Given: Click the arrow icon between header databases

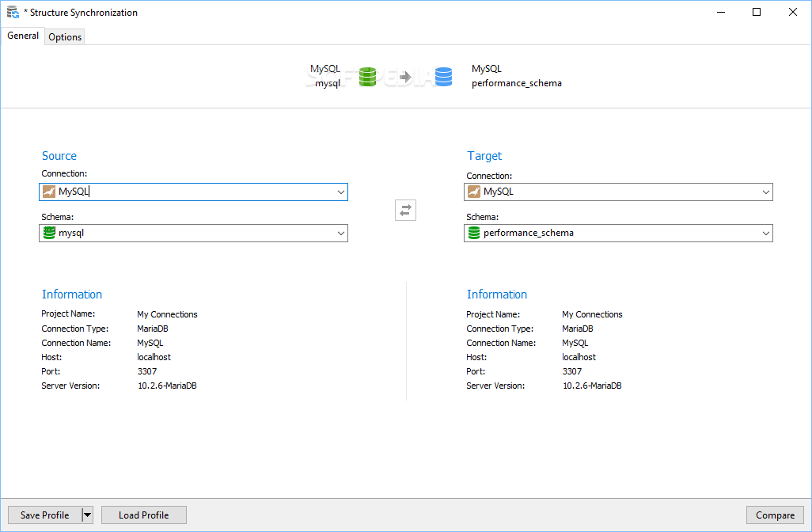Looking at the screenshot, I should [405, 77].
